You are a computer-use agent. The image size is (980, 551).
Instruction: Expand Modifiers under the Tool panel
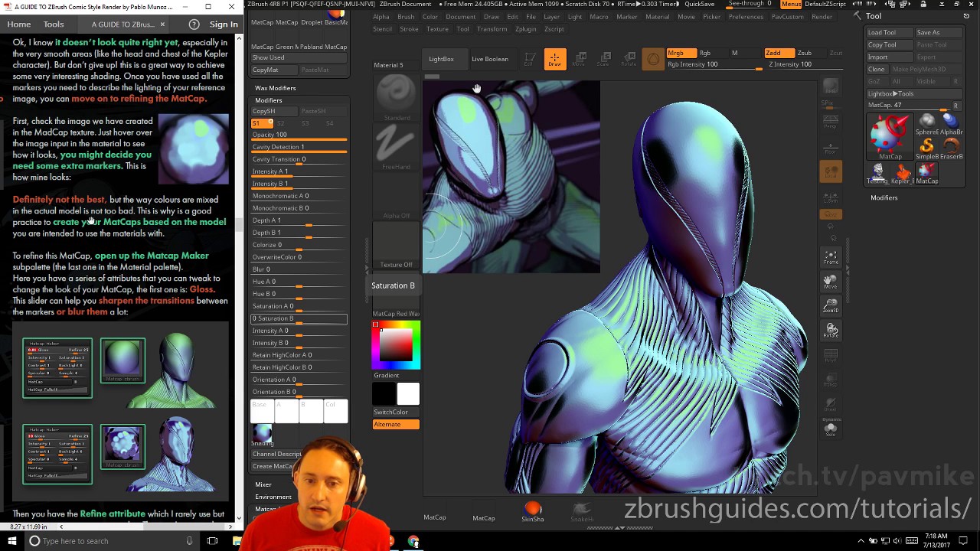884,197
